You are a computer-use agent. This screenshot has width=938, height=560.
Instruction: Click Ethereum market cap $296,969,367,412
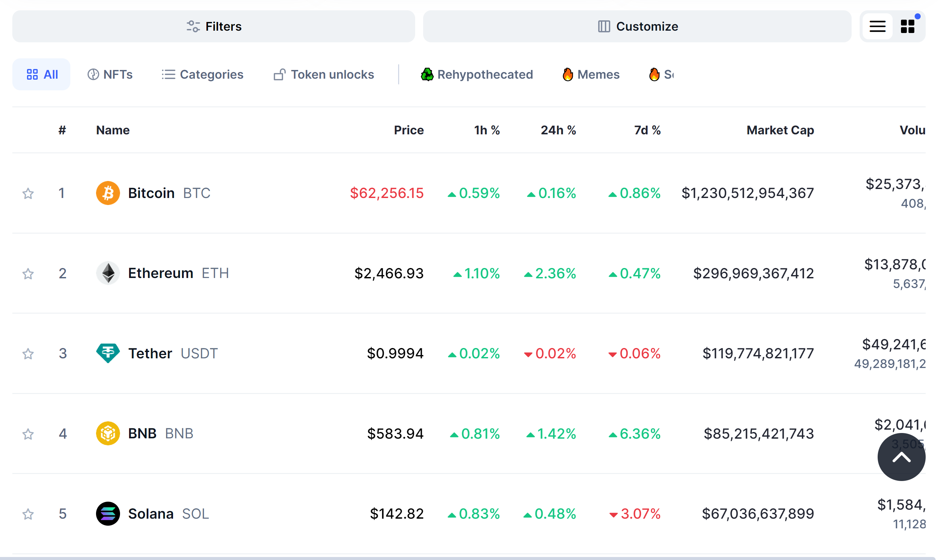(x=754, y=273)
